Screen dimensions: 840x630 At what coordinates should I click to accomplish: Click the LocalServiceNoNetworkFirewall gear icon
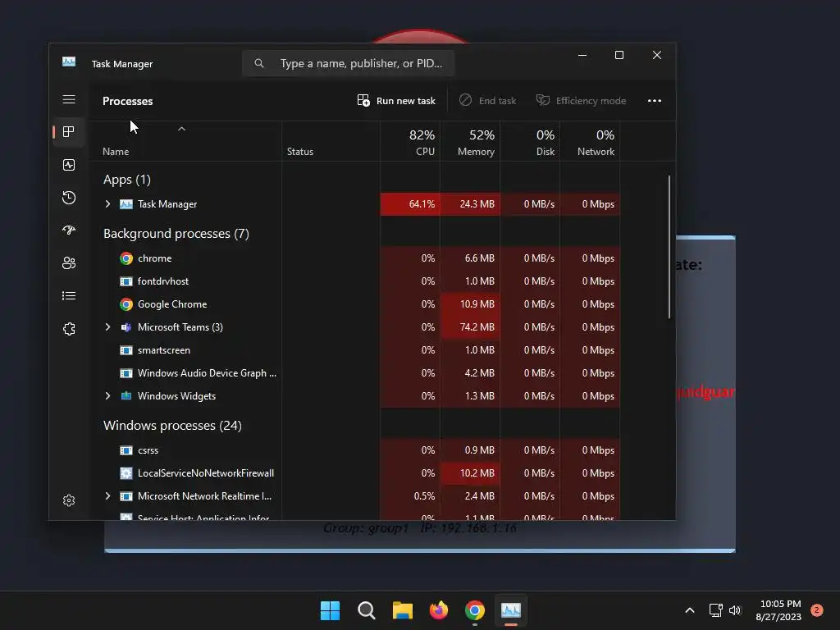(x=126, y=473)
